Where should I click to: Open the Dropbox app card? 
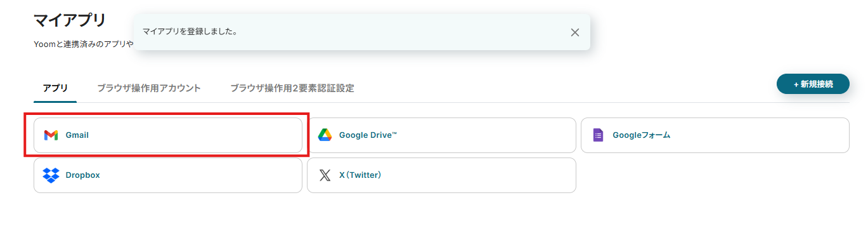click(168, 175)
